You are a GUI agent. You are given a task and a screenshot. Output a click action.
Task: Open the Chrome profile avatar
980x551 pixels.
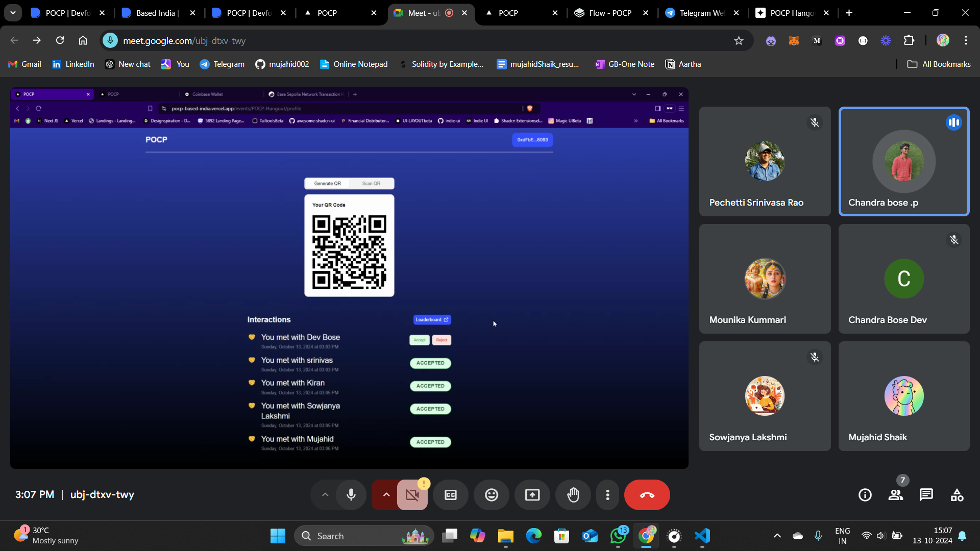(943, 40)
